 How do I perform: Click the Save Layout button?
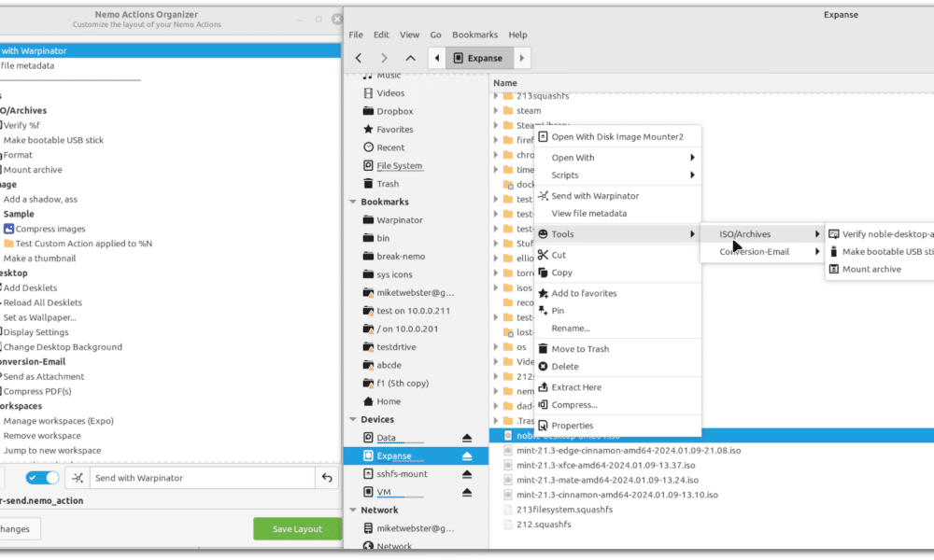tap(297, 529)
